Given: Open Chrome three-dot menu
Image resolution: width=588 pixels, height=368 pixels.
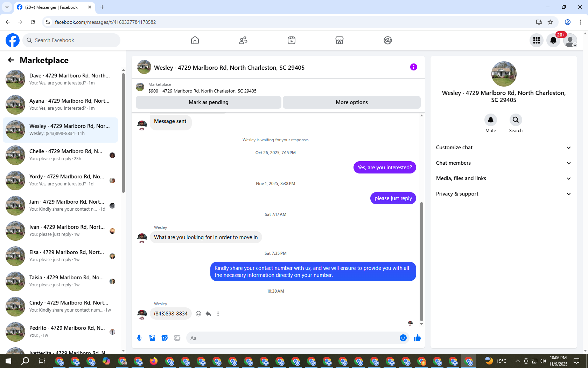Looking at the screenshot, I should [x=580, y=22].
